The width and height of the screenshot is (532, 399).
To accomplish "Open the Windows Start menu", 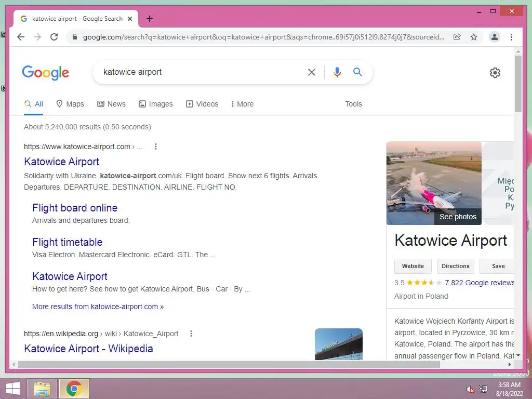I will pyautogui.click(x=13, y=389).
